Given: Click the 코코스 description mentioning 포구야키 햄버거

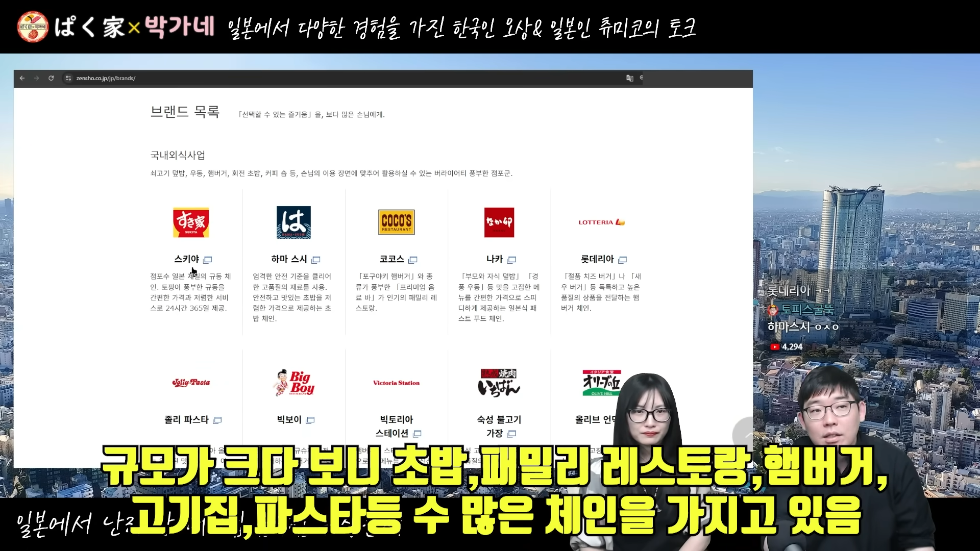Looking at the screenshot, I should pos(397,292).
